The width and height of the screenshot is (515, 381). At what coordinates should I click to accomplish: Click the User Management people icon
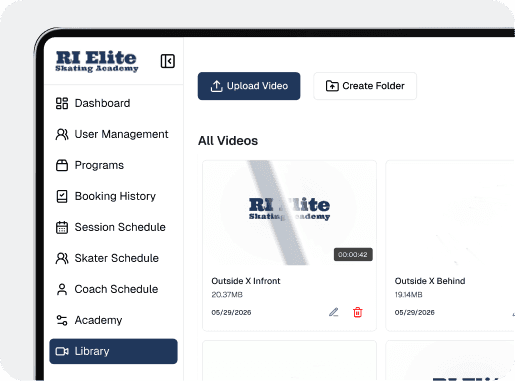click(x=62, y=134)
